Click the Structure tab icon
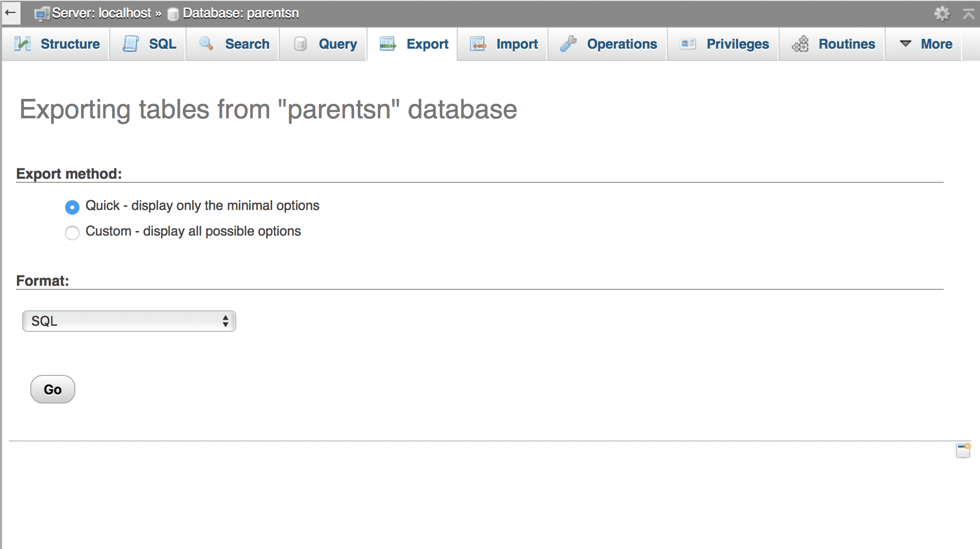The image size is (980, 549). click(x=23, y=44)
